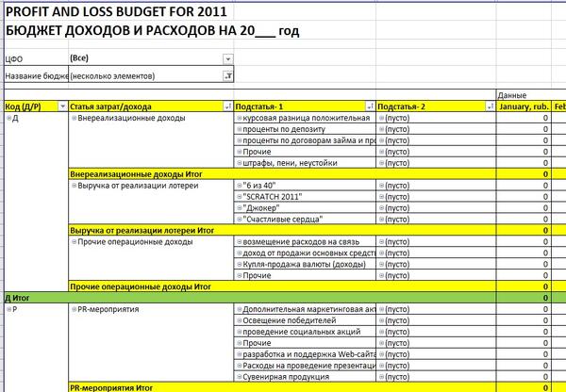
Task: Toggle expand icon beside "SCRATCH 2011"
Action: point(238,197)
